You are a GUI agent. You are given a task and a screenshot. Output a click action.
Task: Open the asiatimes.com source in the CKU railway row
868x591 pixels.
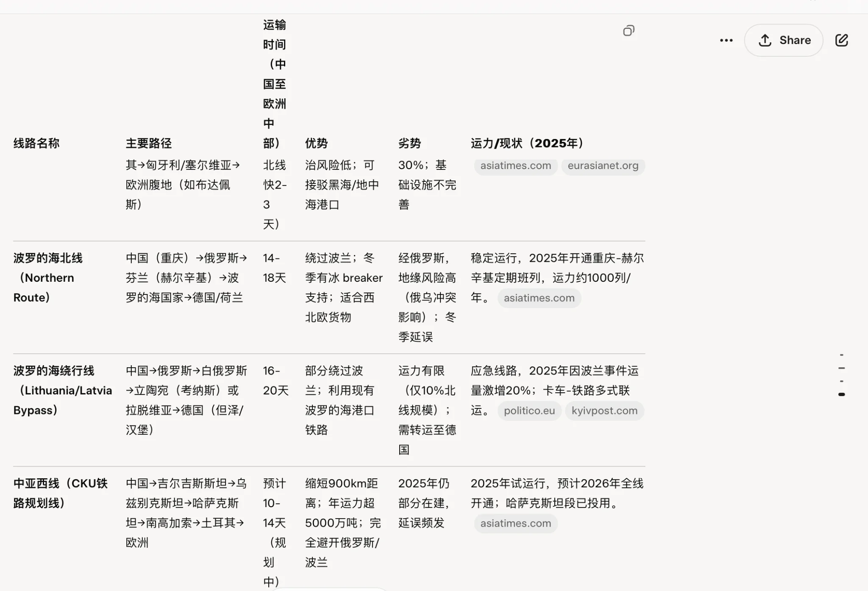(x=515, y=523)
